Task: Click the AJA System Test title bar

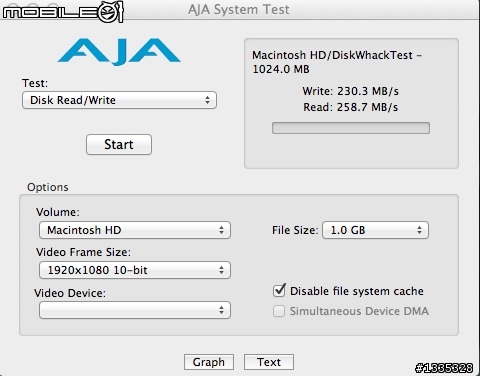Action: 239,9
